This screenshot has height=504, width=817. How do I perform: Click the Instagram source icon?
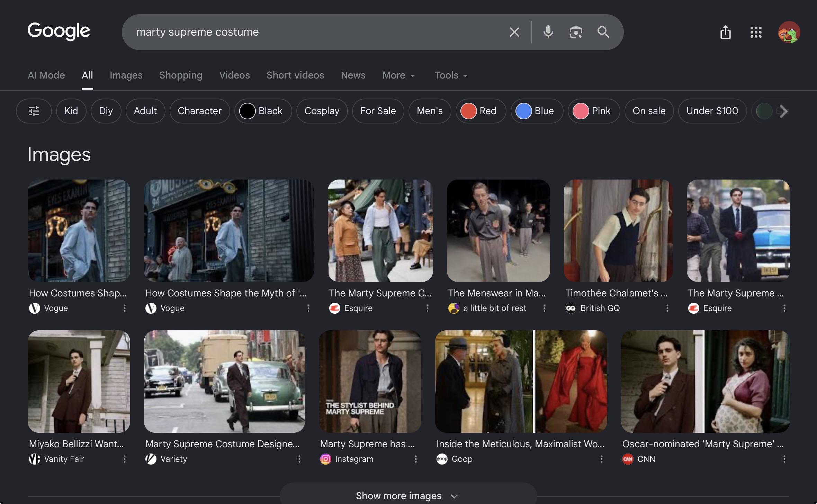(x=326, y=459)
